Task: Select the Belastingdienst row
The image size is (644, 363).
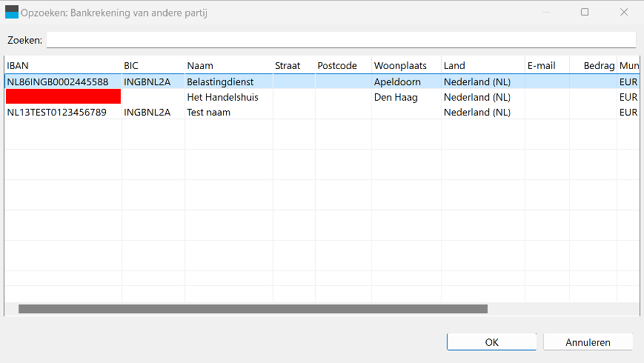Action: point(322,81)
